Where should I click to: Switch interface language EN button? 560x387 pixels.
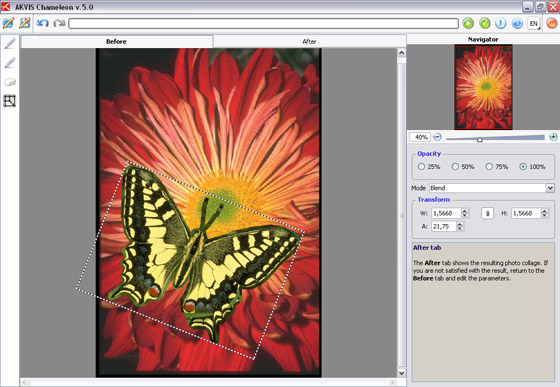click(534, 24)
